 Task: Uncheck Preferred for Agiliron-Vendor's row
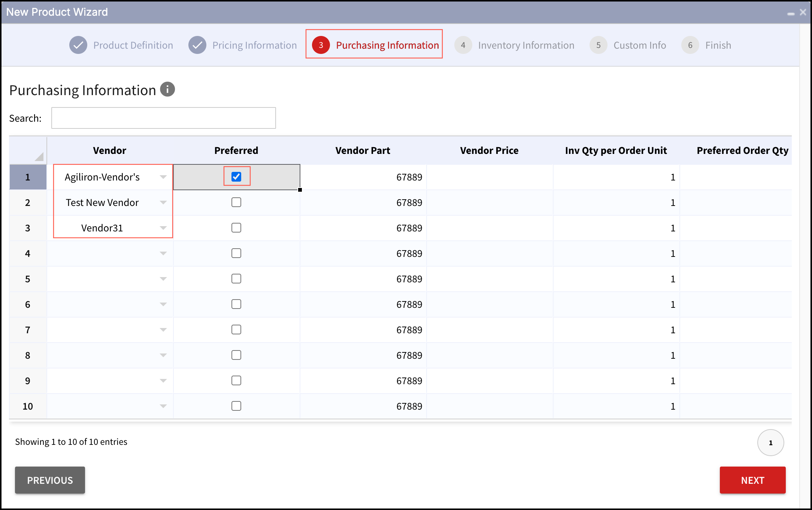236,177
